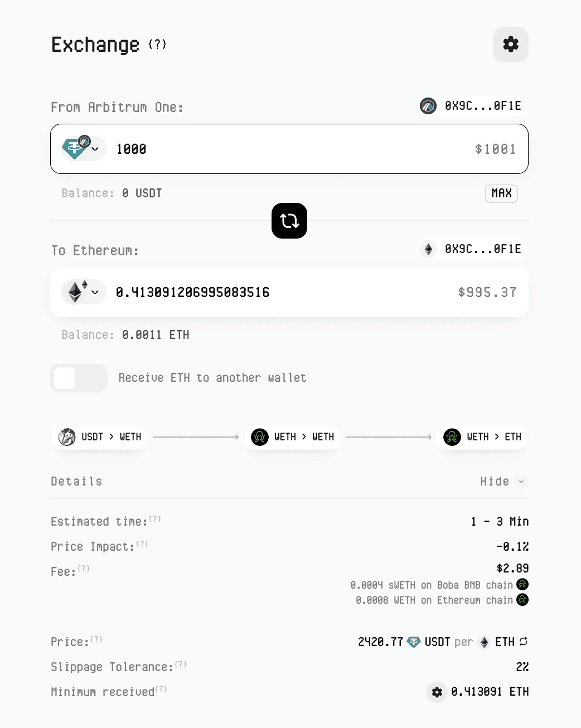This screenshot has width=581, height=728.
Task: Open the ETH token selector dropdown
Action: point(83,292)
